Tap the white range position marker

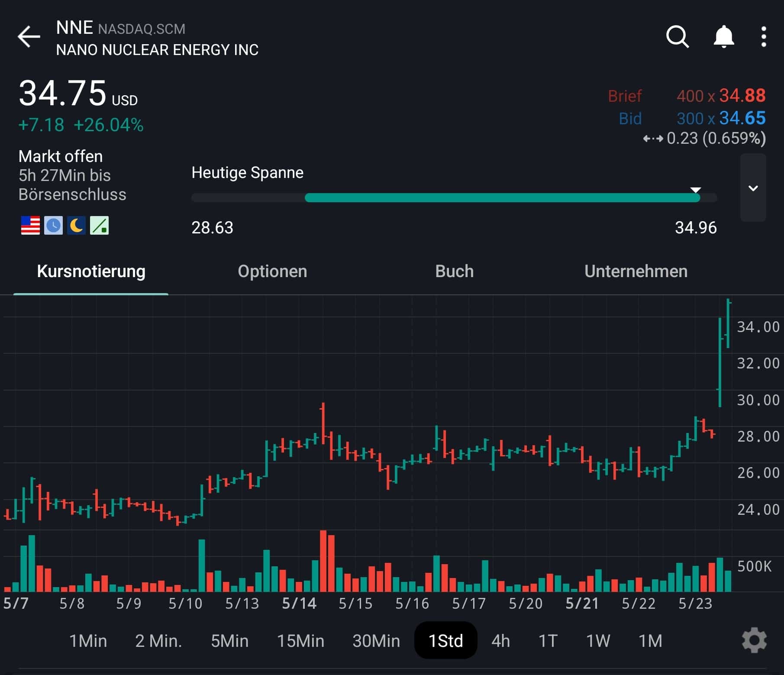695,190
